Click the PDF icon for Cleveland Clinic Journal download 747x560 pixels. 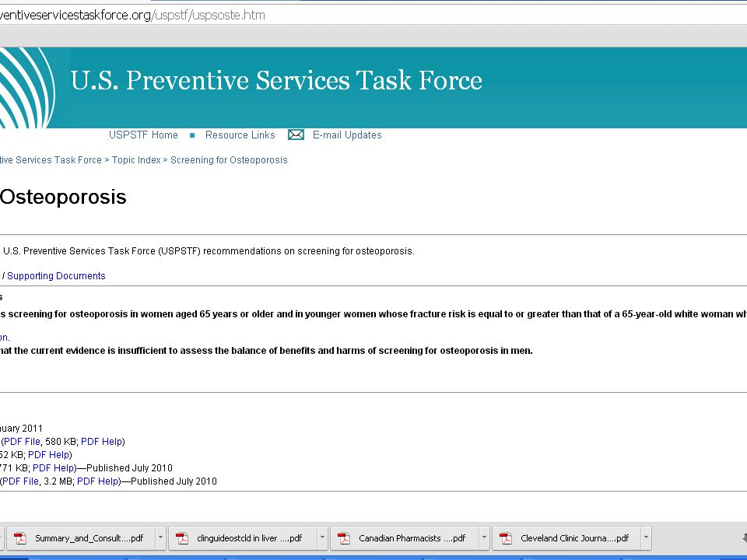[506, 538]
